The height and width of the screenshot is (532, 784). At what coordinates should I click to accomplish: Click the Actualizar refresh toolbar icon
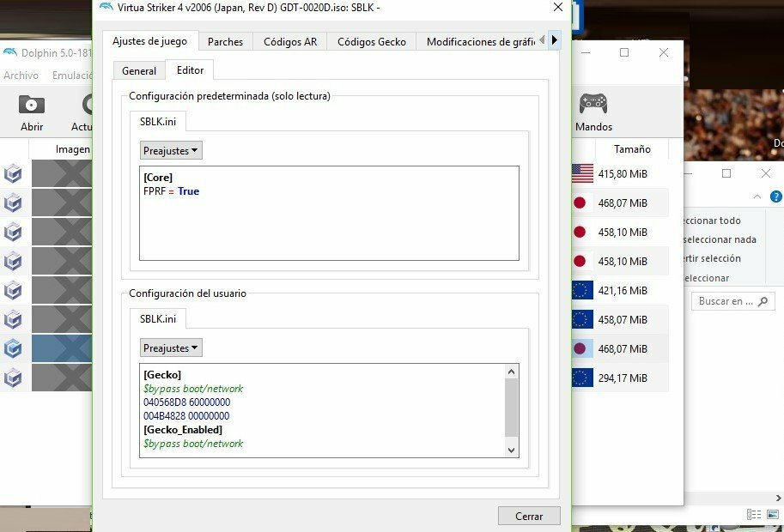click(x=86, y=105)
